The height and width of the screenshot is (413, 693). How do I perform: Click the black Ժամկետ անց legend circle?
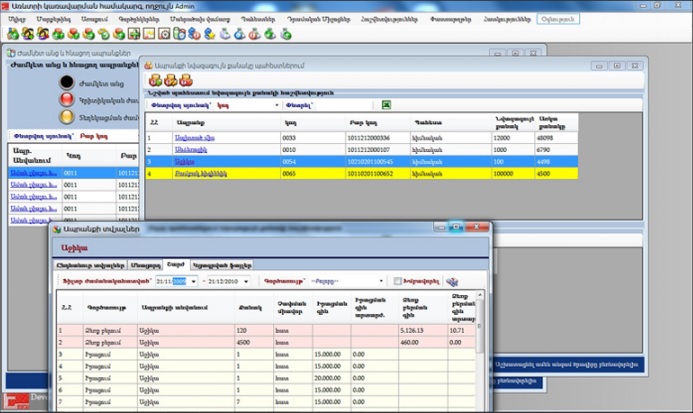(x=67, y=82)
